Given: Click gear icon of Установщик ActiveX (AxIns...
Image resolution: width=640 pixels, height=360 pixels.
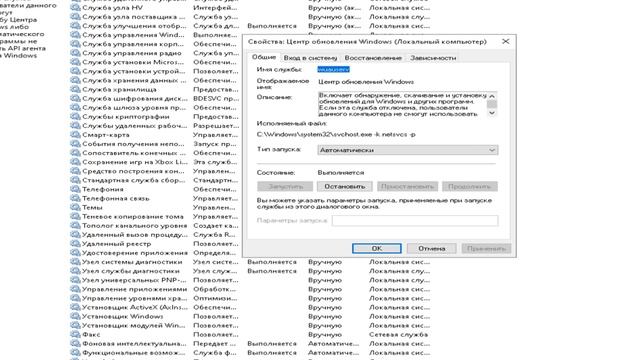Looking at the screenshot, I should pyautogui.click(x=75, y=307).
